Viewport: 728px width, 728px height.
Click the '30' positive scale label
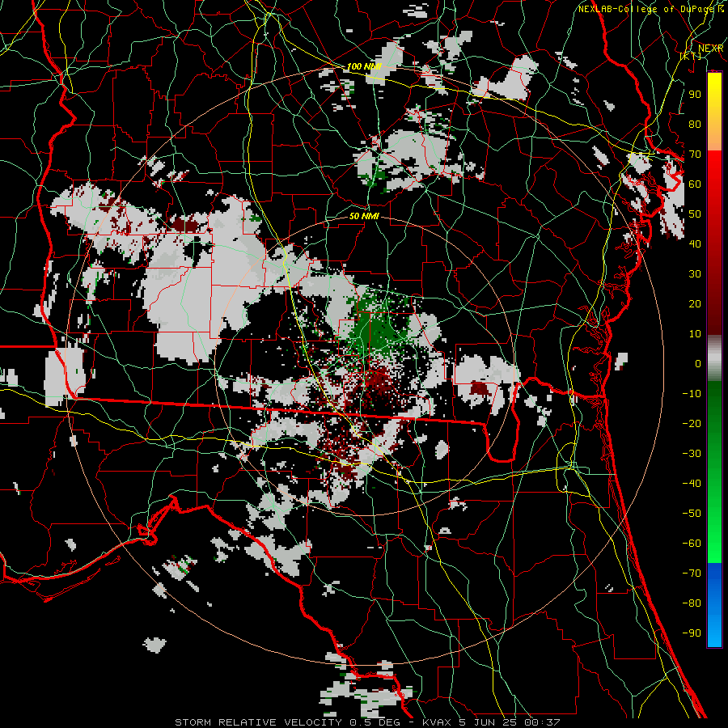coord(695,274)
